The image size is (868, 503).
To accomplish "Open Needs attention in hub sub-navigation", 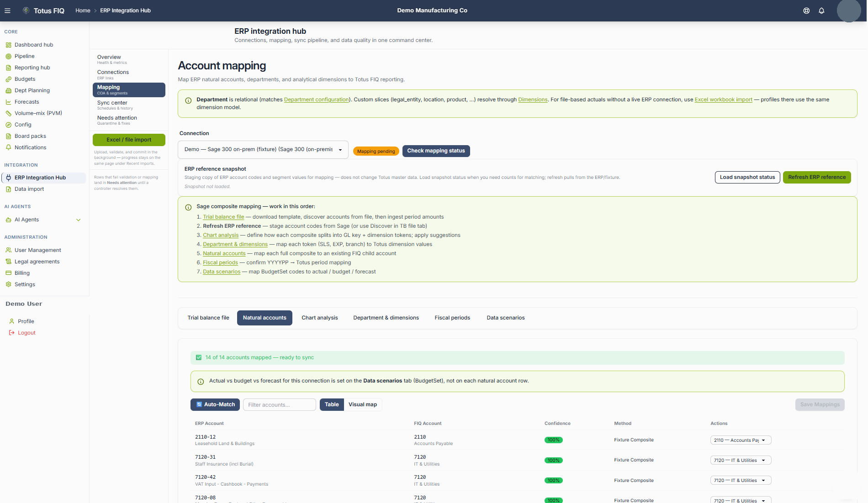I will 129,120.
